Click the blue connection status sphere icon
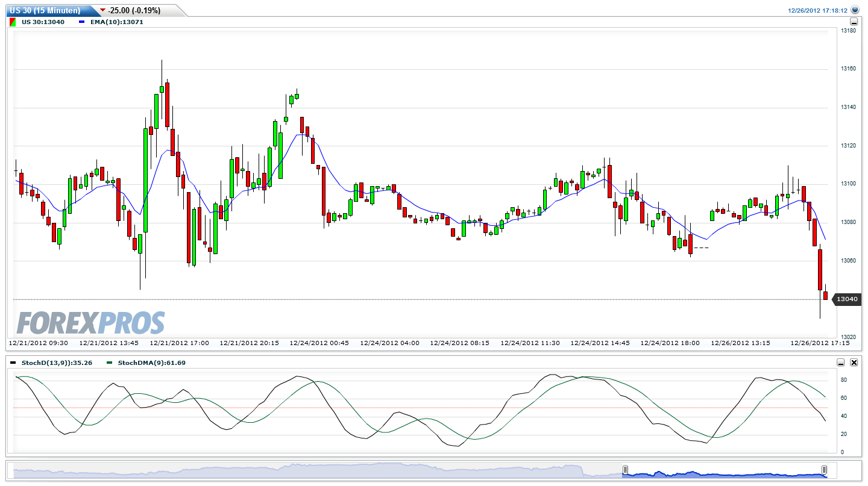The height and width of the screenshot is (486, 868). tap(855, 10)
